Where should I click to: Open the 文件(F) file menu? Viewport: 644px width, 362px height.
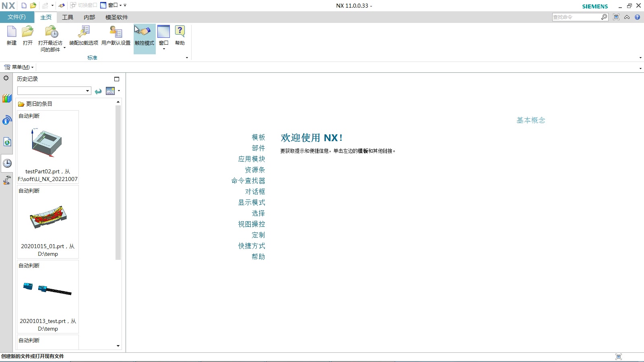[17, 17]
